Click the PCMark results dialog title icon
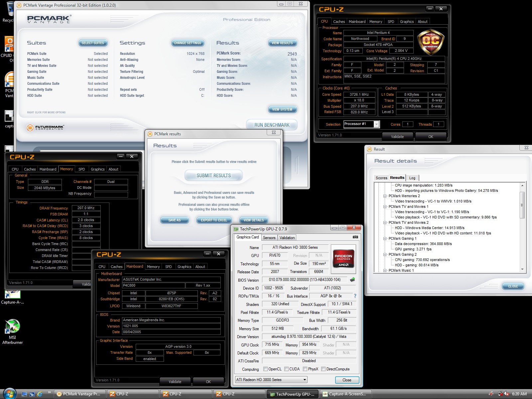Image resolution: width=532 pixels, height=399 pixels. [x=150, y=134]
